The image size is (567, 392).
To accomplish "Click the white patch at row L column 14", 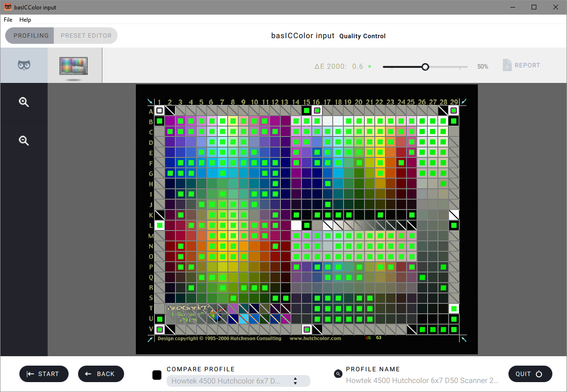I will pos(296,225).
